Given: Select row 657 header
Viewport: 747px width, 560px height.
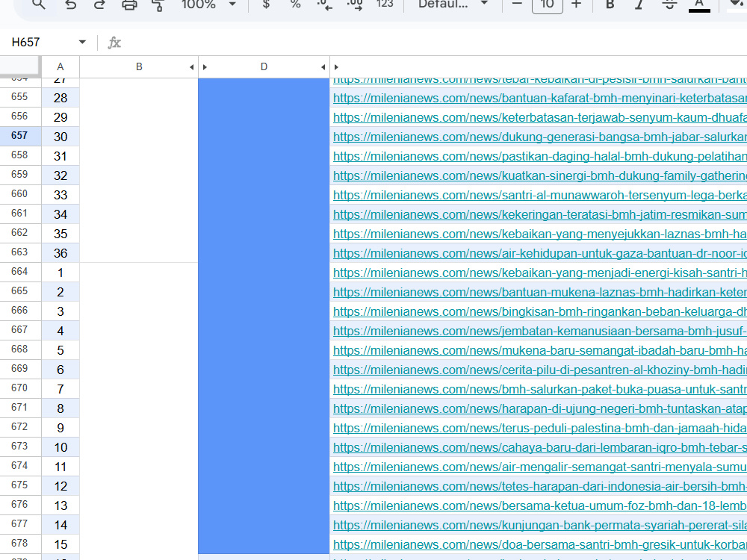Looking at the screenshot, I should point(20,136).
